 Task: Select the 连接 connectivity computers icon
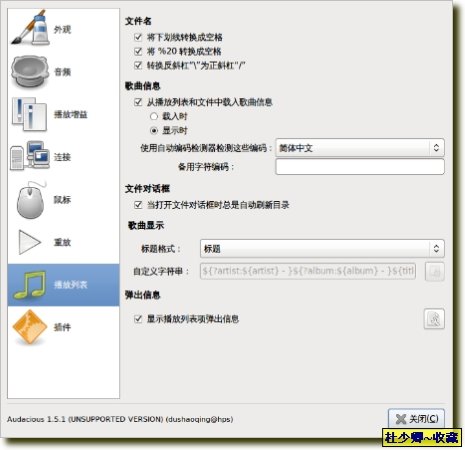coord(29,156)
